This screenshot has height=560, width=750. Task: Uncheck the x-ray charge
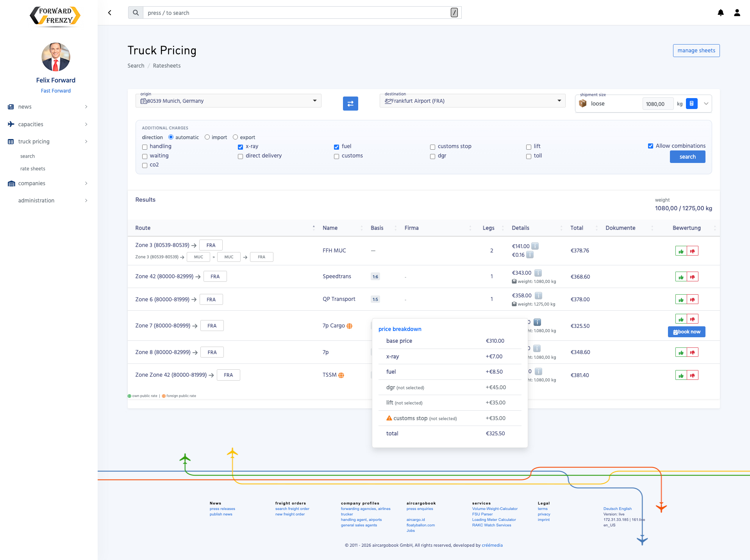click(241, 147)
